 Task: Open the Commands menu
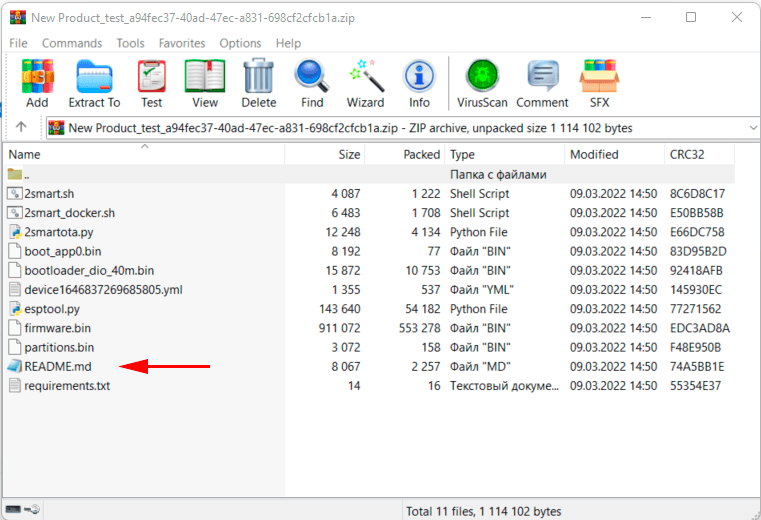72,43
